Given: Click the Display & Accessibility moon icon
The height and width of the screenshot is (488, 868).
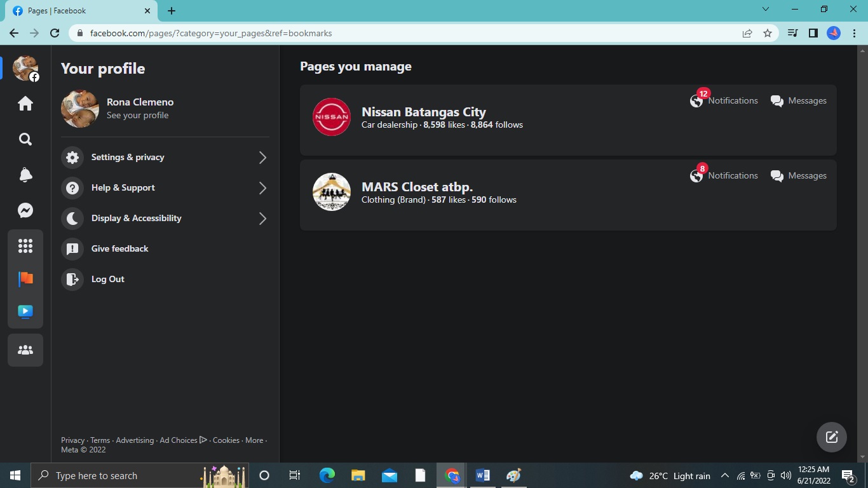Looking at the screenshot, I should pyautogui.click(x=72, y=218).
